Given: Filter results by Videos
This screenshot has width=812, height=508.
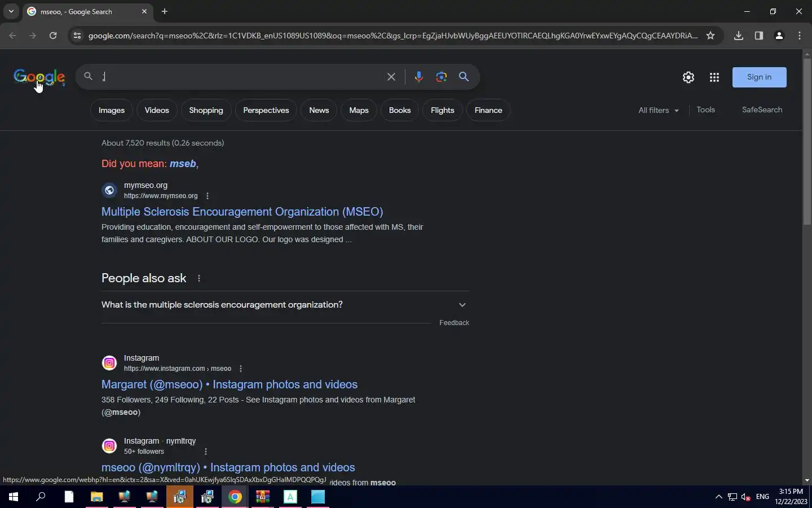Looking at the screenshot, I should click(157, 110).
